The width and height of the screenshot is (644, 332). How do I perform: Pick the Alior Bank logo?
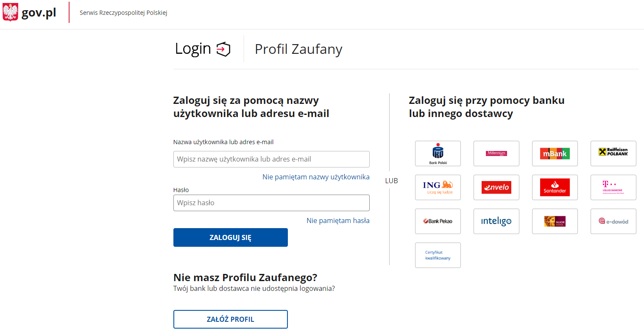(x=555, y=221)
